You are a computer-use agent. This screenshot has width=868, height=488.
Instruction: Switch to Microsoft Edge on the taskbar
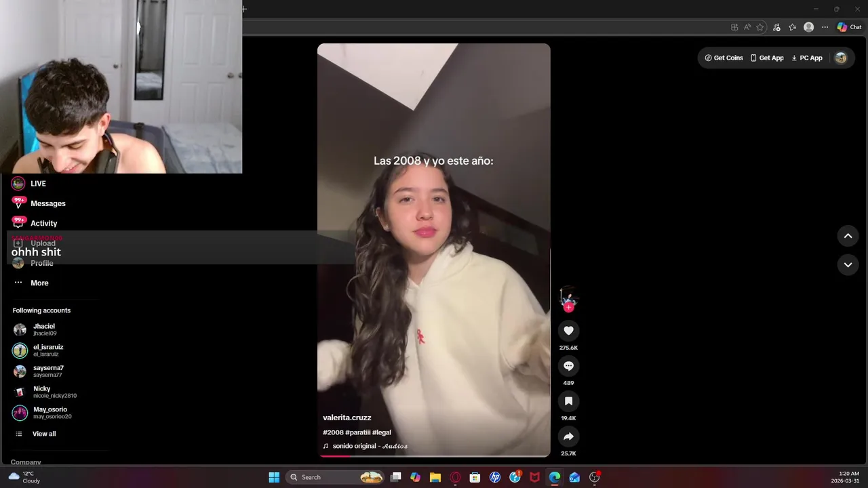[555, 477]
